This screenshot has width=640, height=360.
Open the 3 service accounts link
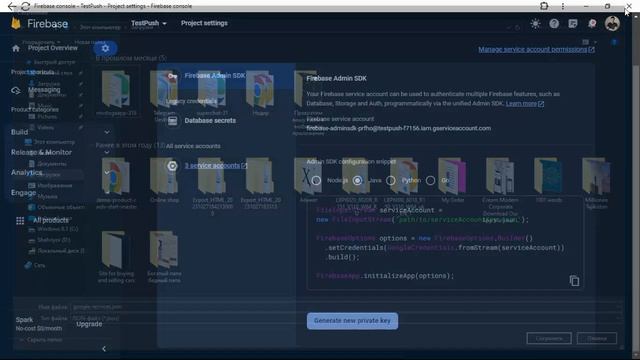(216, 166)
